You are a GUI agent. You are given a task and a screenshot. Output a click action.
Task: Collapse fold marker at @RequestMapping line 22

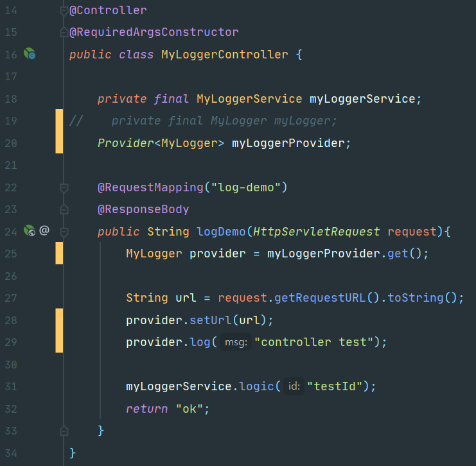point(64,188)
